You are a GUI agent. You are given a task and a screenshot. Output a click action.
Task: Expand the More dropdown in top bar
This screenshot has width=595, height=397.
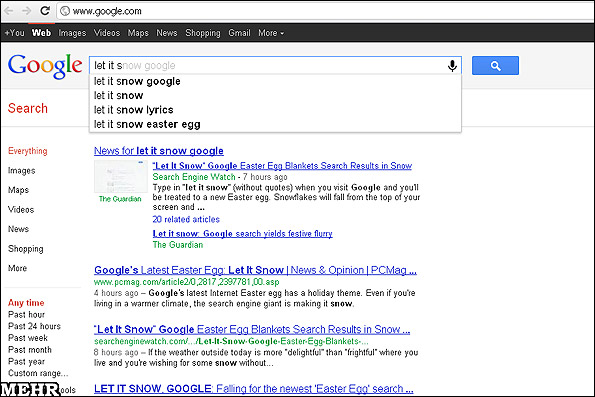point(271,33)
